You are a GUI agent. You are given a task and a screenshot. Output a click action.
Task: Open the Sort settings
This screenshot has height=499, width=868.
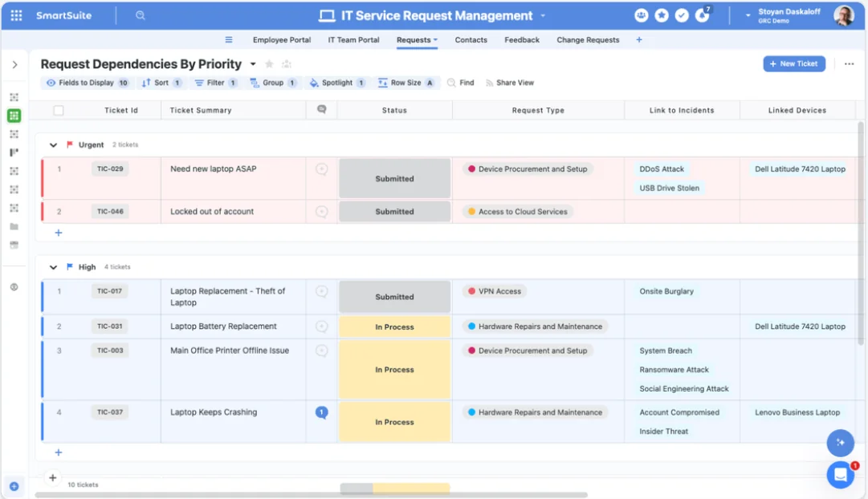click(161, 83)
